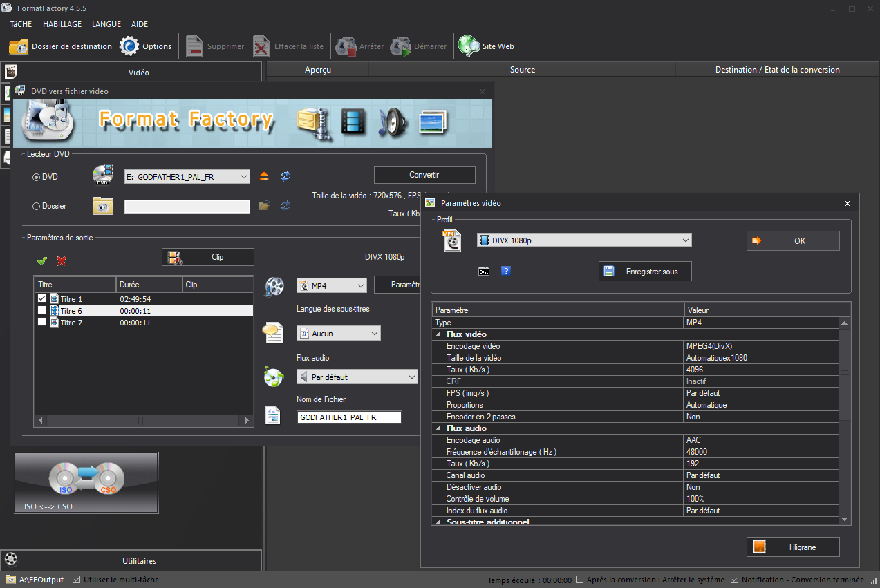Open the ISO <--> CSO converter tile

(x=86, y=483)
